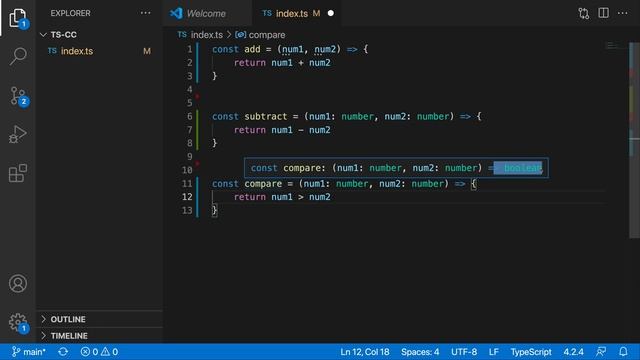The height and width of the screenshot is (360, 640).
Task: Click 'return num1 - num2' on line 7
Action: (282, 130)
